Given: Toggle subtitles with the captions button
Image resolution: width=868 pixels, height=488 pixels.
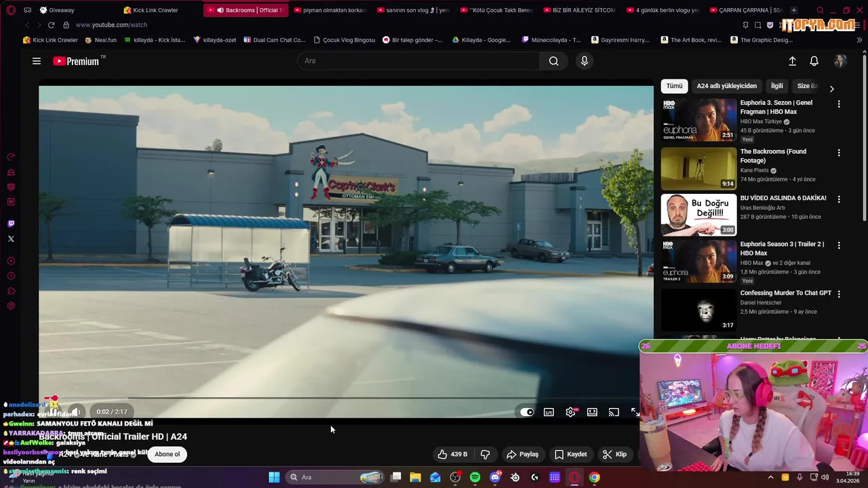Looking at the screenshot, I should coord(549,412).
